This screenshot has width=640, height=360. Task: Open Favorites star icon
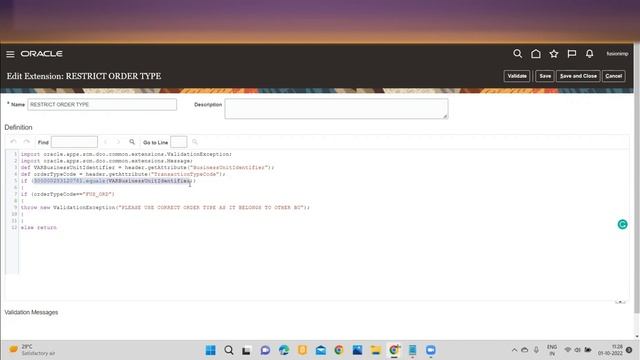pyautogui.click(x=553, y=54)
